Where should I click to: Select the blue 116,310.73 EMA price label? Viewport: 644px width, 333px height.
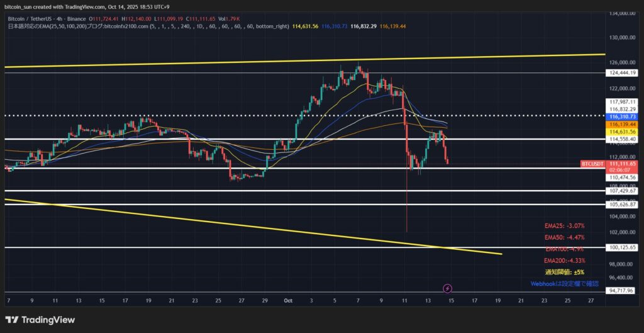[x=623, y=117]
